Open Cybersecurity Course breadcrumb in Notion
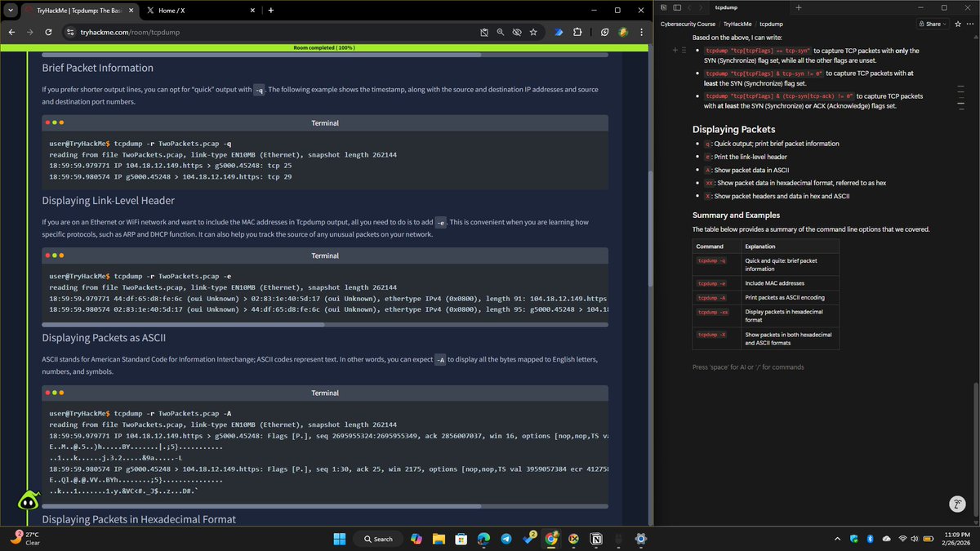Viewport: 980px width, 551px height. [x=688, y=24]
